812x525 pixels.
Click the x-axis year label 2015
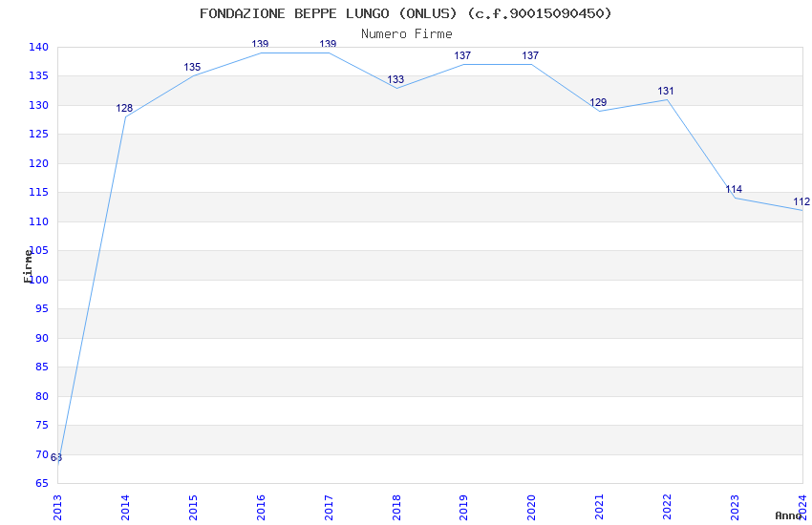click(x=193, y=507)
